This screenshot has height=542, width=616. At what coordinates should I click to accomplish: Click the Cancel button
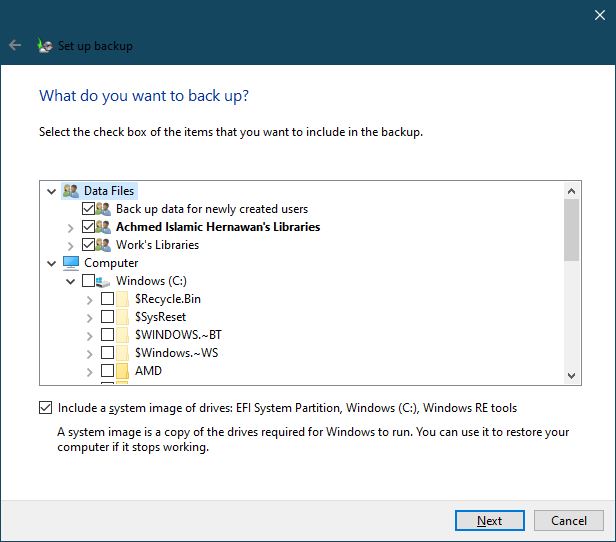pos(568,520)
